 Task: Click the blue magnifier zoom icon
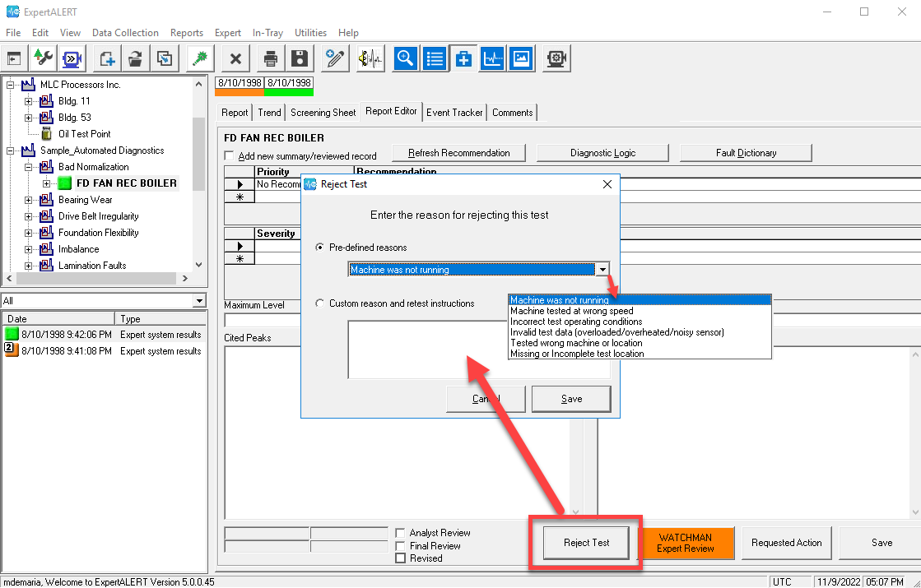(x=405, y=58)
